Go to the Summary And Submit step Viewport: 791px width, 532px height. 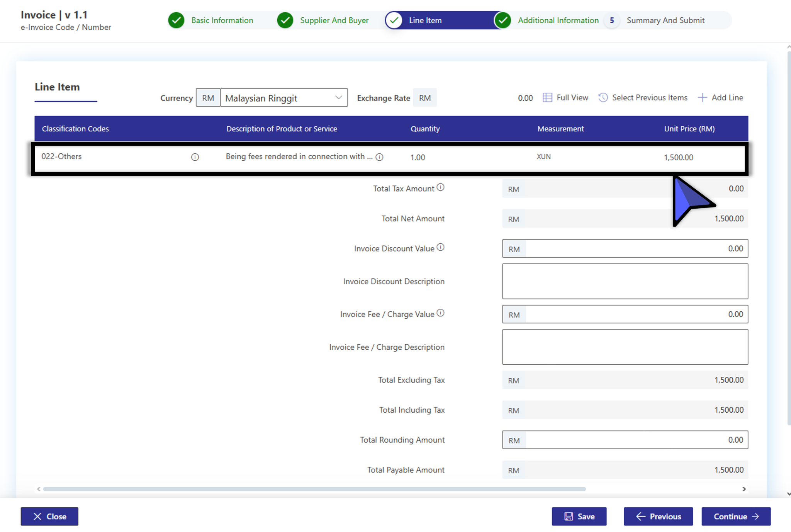click(x=666, y=20)
